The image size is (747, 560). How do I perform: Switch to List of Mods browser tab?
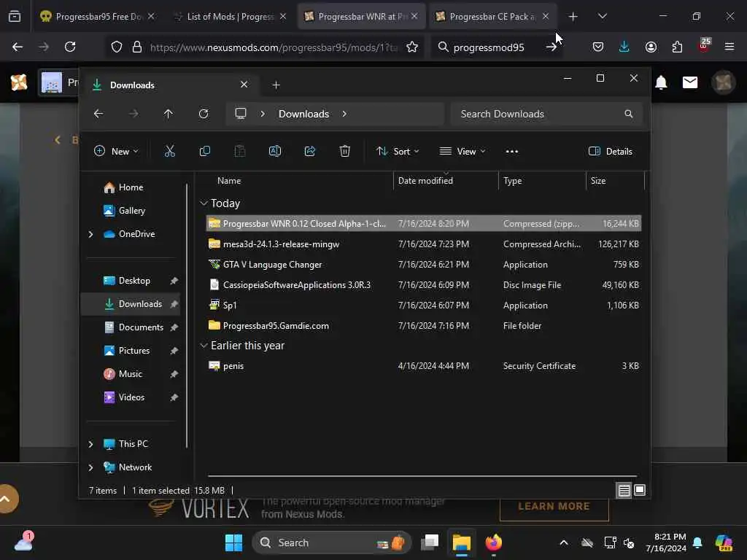[x=230, y=16]
